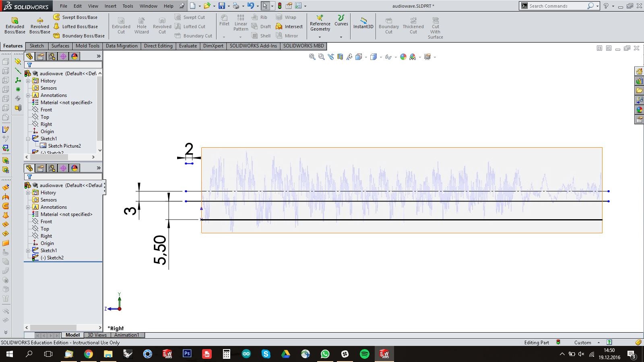Viewport: 644px width, 362px height.
Task: Open the Insert menu
Action: coord(110,6)
